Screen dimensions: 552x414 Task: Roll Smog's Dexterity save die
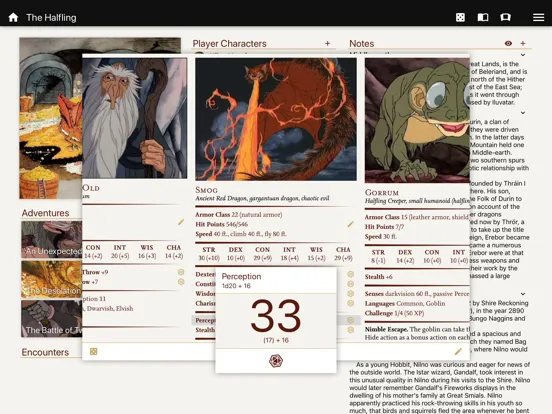click(350, 274)
